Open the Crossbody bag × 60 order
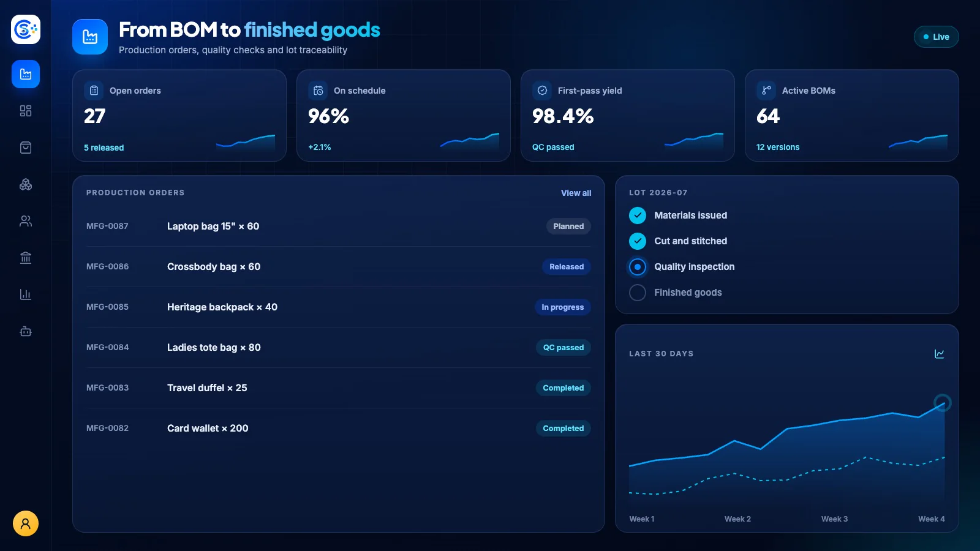Screen dimensions: 980x551 (214, 266)
